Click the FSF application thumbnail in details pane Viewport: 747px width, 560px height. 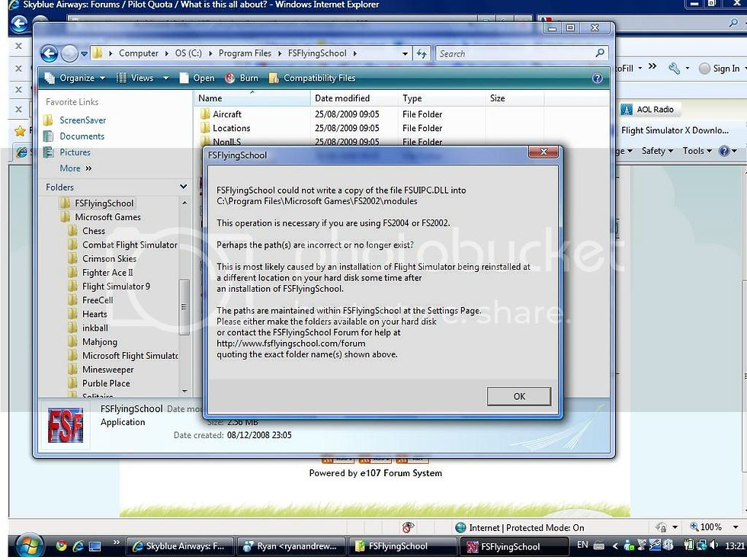[x=66, y=425]
